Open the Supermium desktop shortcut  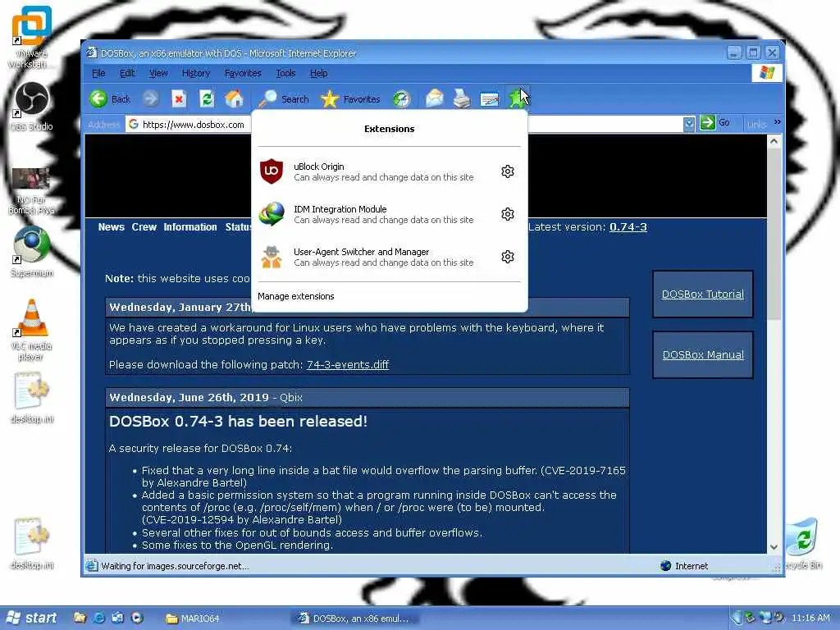click(32, 252)
